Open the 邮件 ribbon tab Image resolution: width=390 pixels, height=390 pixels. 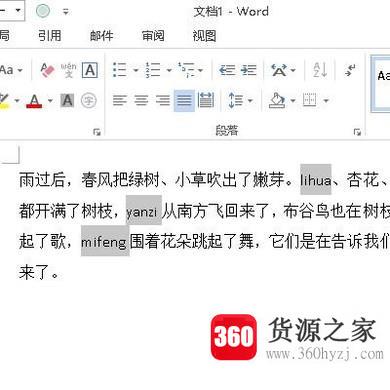click(102, 35)
